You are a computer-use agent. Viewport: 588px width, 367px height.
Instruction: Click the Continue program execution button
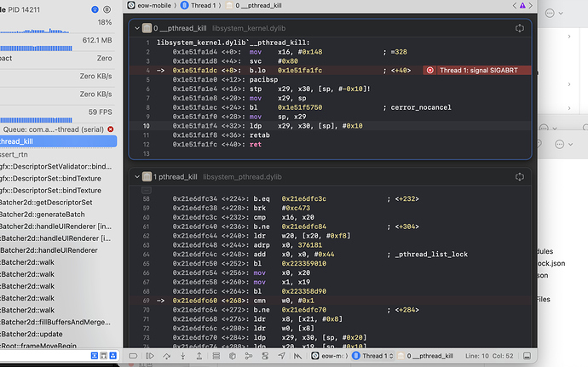(x=150, y=356)
